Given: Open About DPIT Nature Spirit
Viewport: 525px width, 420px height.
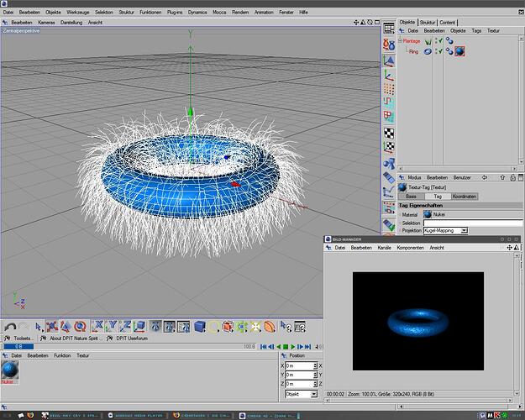Looking at the screenshot, I should coord(71,339).
